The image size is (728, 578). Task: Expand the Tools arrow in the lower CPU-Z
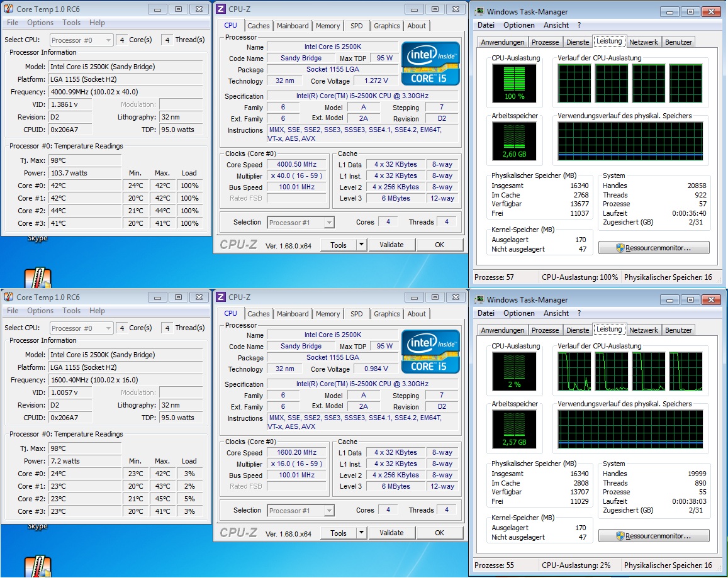pos(361,533)
